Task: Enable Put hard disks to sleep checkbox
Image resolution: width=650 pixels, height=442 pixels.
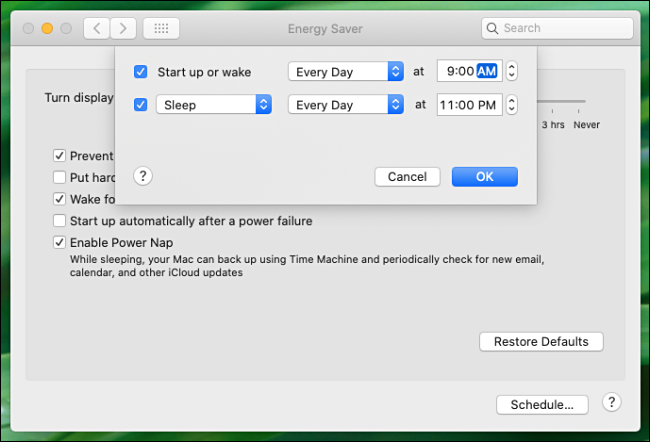Action: (59, 177)
